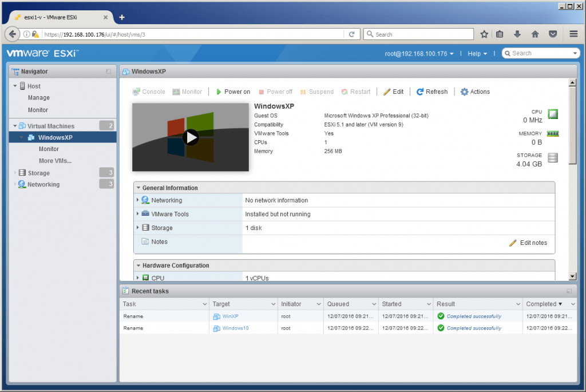Edit the WindowsXP VM settings

[393, 92]
